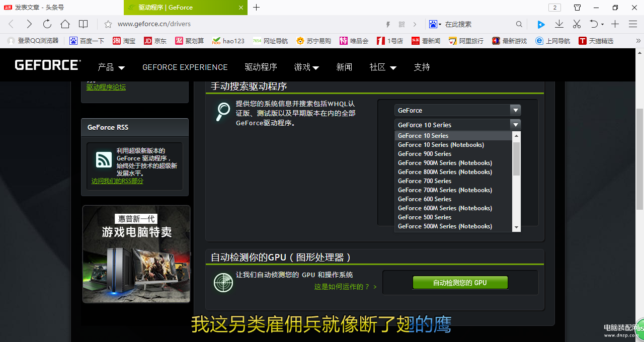
Task: Open the reading mode book icon
Action: [x=84, y=24]
